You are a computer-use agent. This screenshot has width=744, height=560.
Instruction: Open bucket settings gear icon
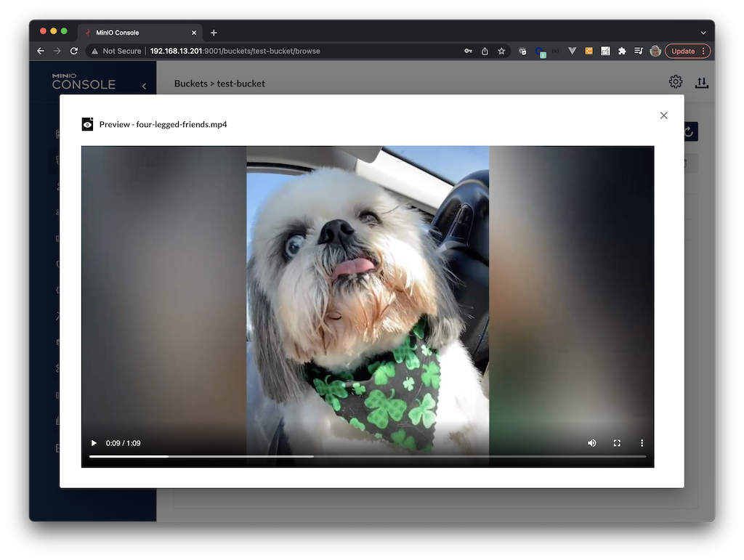click(676, 82)
